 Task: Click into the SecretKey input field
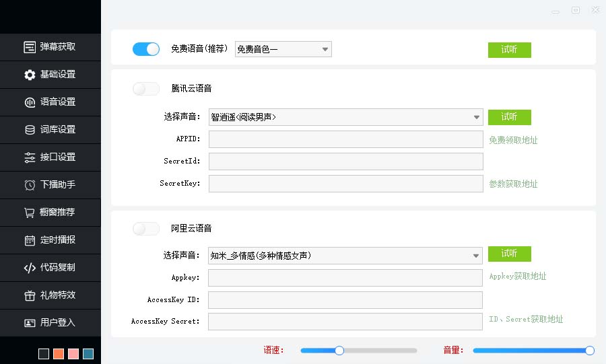tap(345, 184)
